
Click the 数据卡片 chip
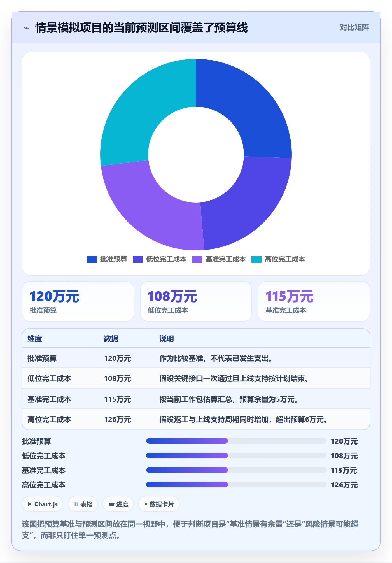coord(159,504)
